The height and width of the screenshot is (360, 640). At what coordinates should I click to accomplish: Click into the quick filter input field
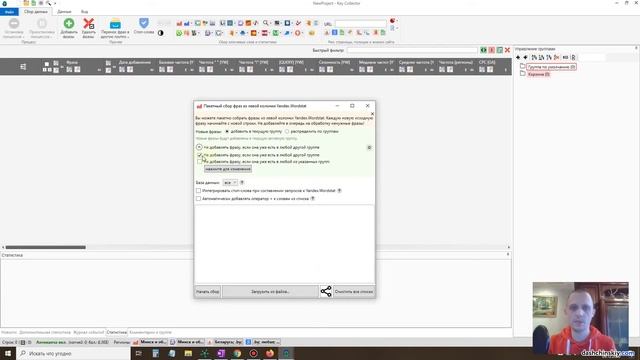[412, 50]
